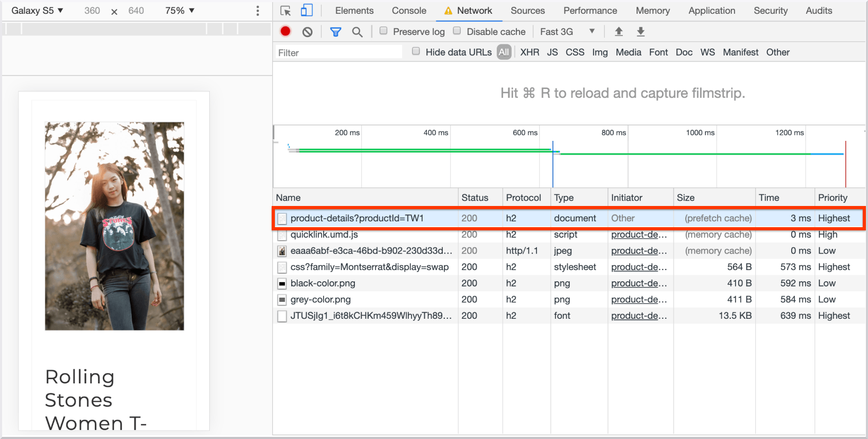Filter requests by Manifest
The width and height of the screenshot is (868, 439).
tap(741, 52)
